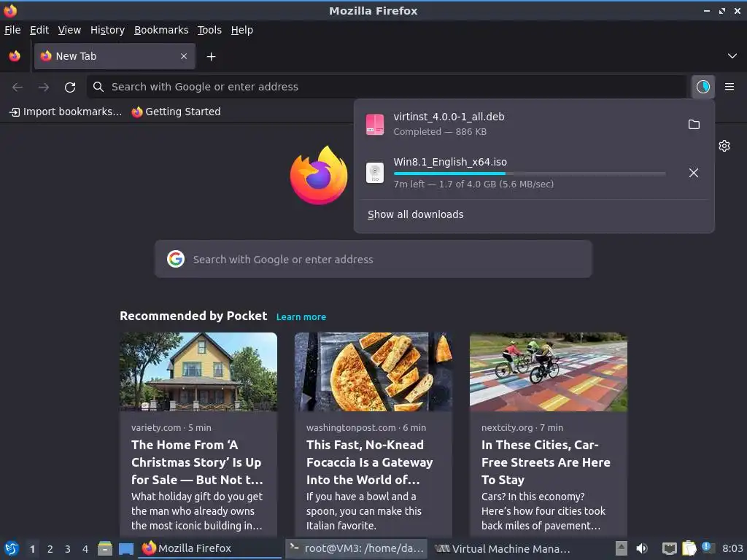Switch to workspace 4
Viewport: 747px width, 560px height.
85,549
